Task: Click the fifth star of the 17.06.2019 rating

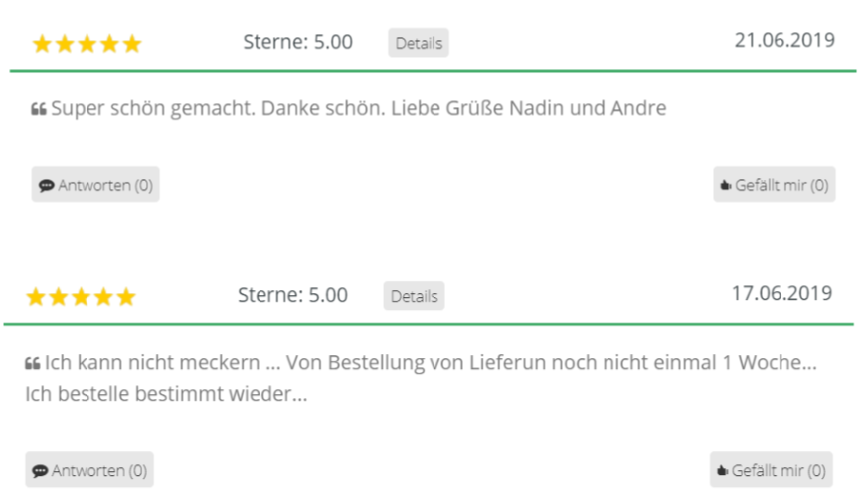Action: (126, 296)
